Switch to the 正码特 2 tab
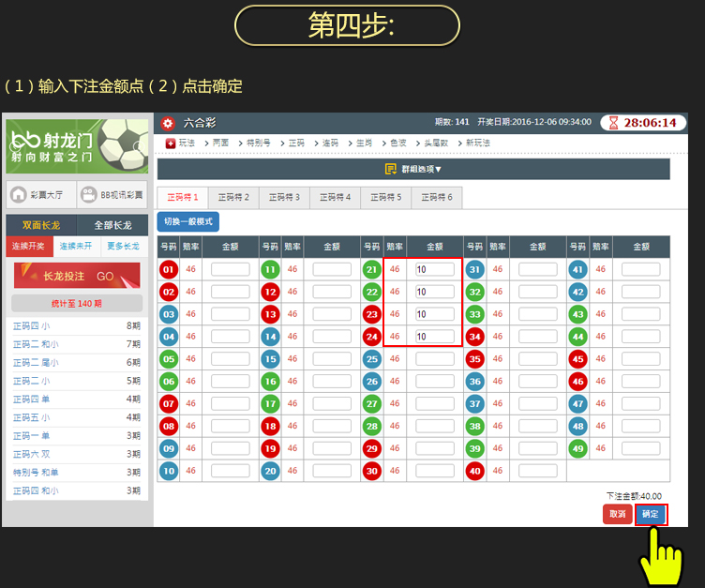705x588 pixels. (233, 197)
